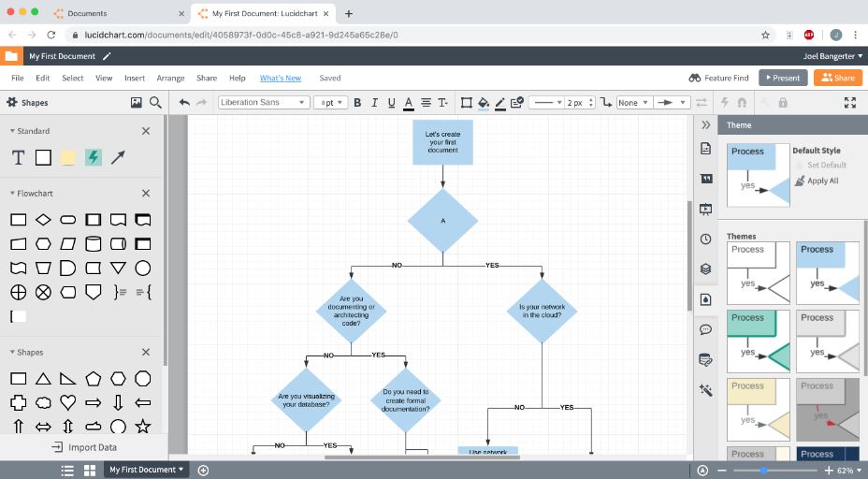Open the File menu
This screenshot has width=868, height=479.
point(18,78)
